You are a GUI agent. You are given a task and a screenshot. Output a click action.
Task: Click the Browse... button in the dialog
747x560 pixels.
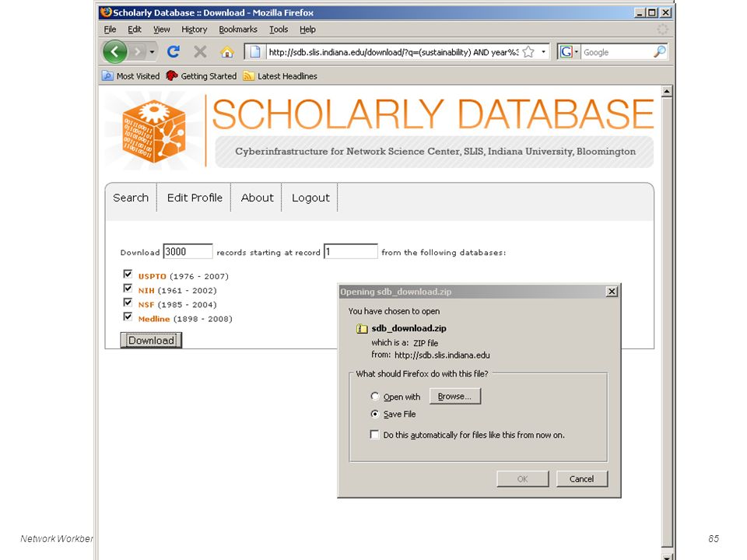click(x=455, y=396)
